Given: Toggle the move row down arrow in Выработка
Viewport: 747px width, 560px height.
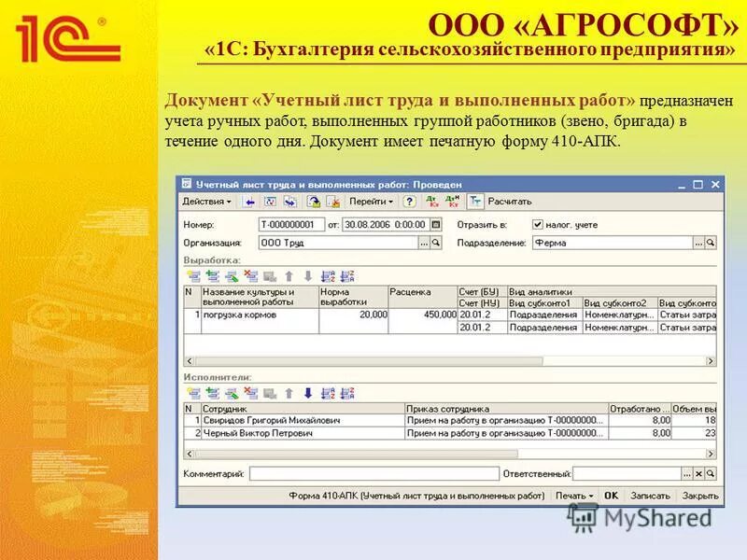Looking at the screenshot, I should tap(308, 276).
